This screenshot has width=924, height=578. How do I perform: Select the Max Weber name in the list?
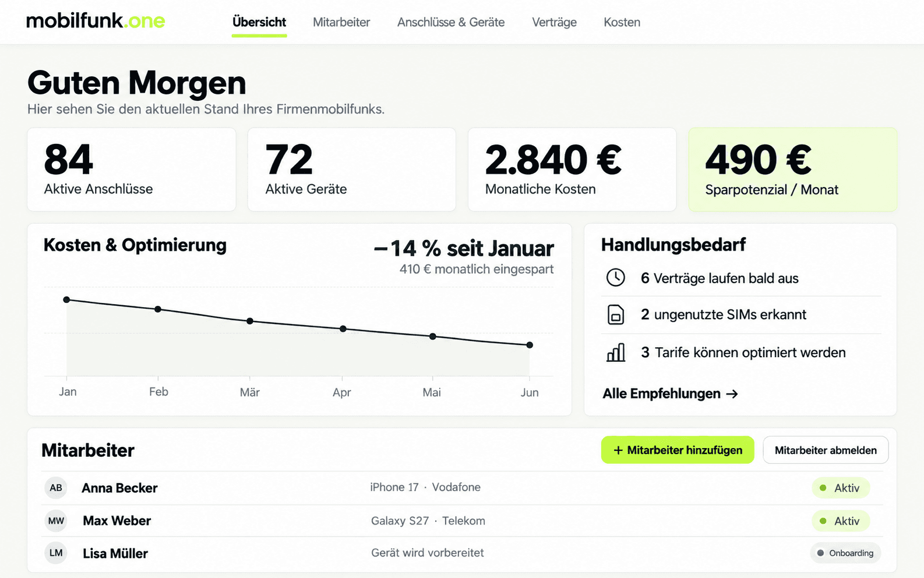(x=117, y=521)
